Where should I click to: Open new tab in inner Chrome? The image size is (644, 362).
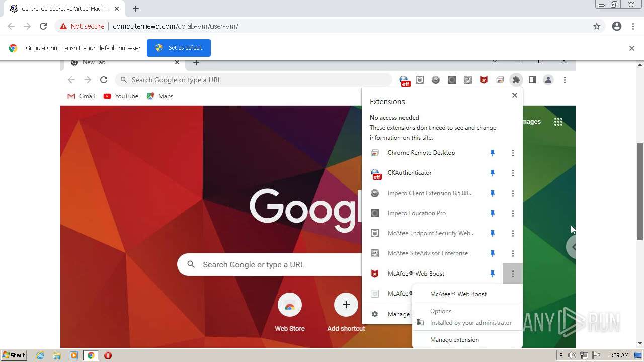(196, 63)
